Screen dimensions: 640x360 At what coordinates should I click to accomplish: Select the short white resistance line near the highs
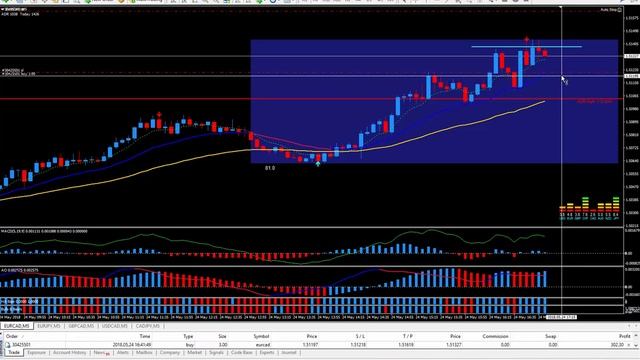click(x=527, y=47)
